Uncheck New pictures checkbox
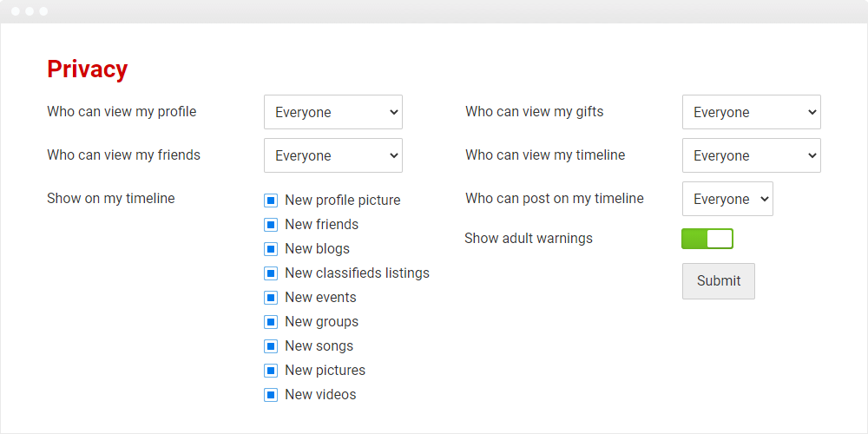Image resolution: width=868 pixels, height=434 pixels. click(271, 371)
